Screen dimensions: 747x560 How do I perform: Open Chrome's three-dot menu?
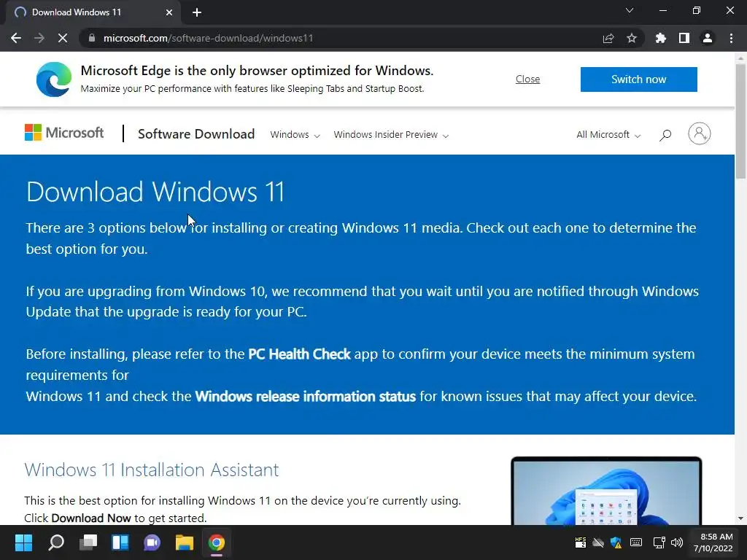click(731, 38)
